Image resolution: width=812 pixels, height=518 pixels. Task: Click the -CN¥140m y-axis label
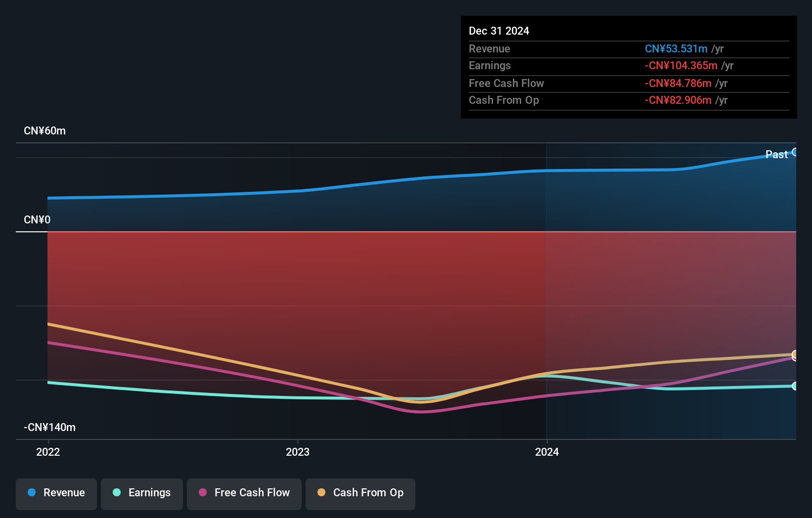[x=49, y=428]
